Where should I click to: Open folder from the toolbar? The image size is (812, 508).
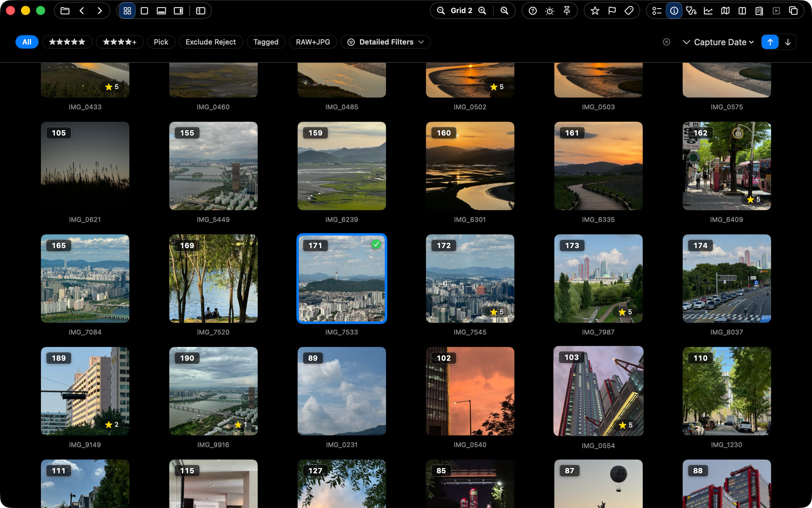pyautogui.click(x=65, y=11)
